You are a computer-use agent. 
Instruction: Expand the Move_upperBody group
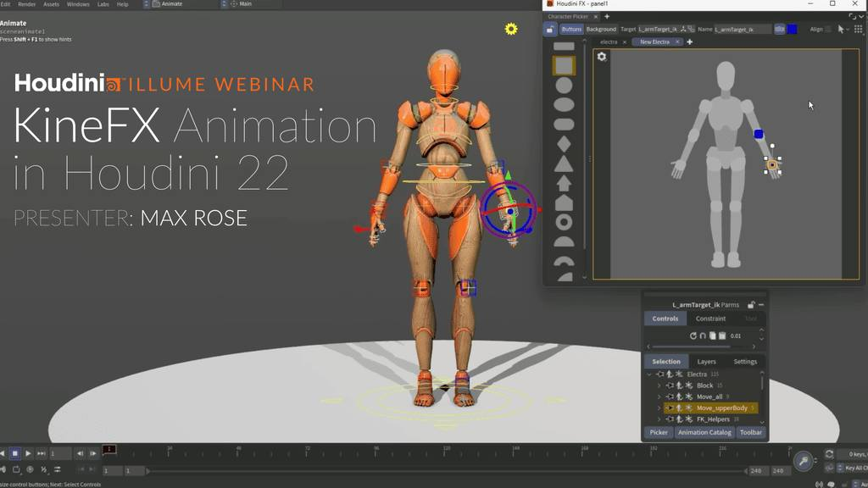[659, 408]
